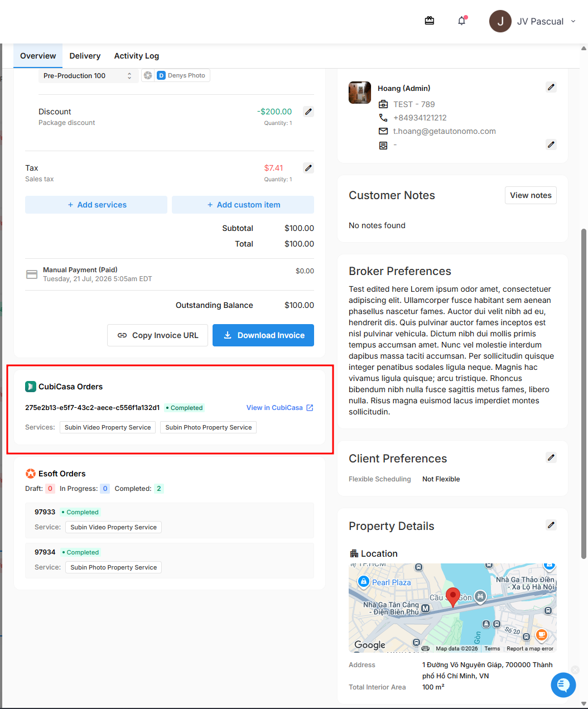Screen dimensions: 588x709
Task: Edit the Tax line item
Action: click(309, 168)
